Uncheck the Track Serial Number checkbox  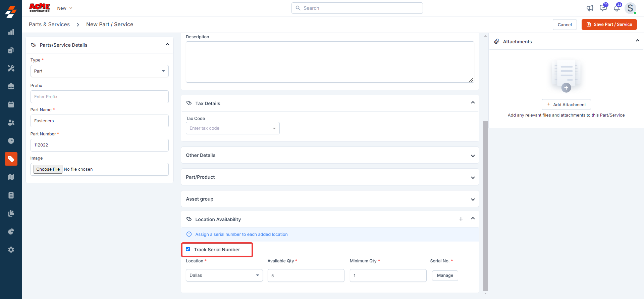pos(188,249)
